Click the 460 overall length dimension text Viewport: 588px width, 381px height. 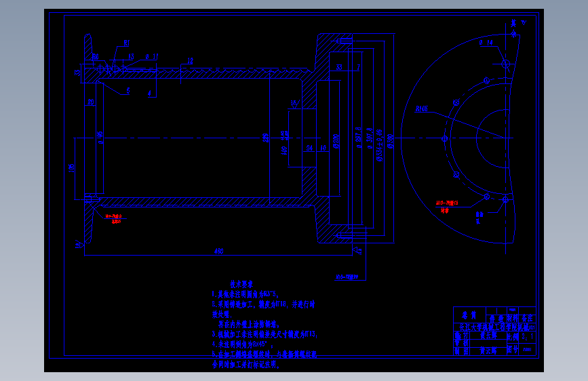218,252
